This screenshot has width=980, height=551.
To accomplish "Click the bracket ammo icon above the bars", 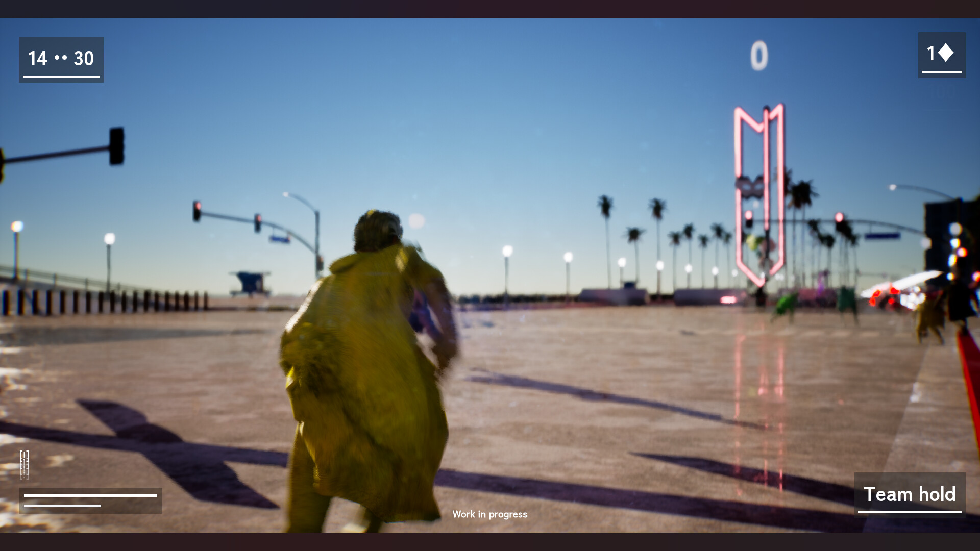I will 24,464.
